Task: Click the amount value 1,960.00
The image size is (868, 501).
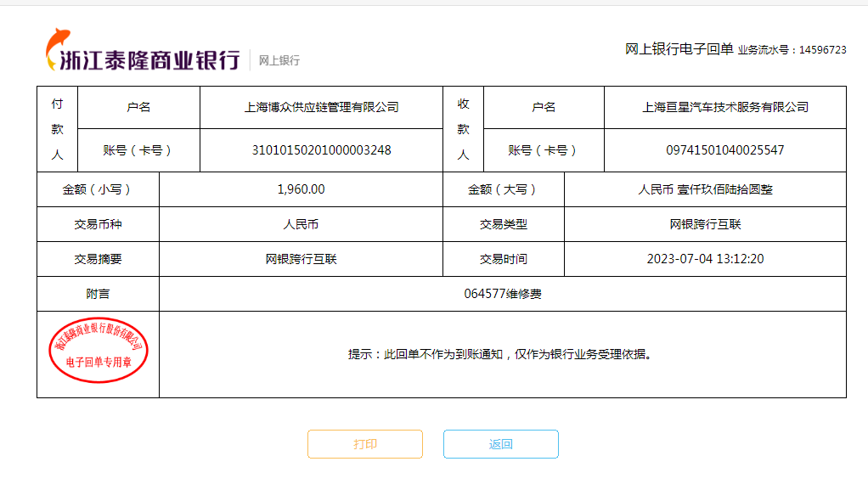Action: 301,189
